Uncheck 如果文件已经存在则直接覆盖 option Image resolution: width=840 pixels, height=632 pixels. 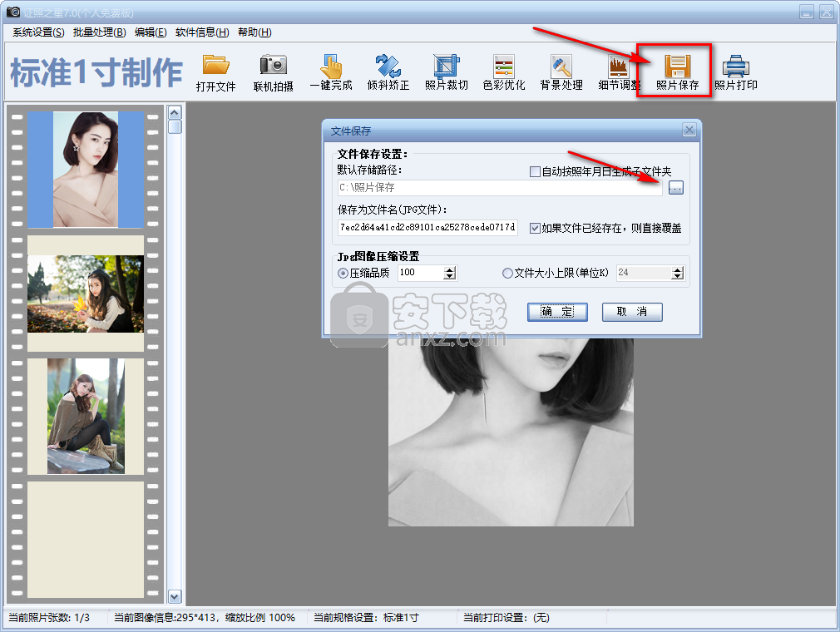click(x=535, y=228)
